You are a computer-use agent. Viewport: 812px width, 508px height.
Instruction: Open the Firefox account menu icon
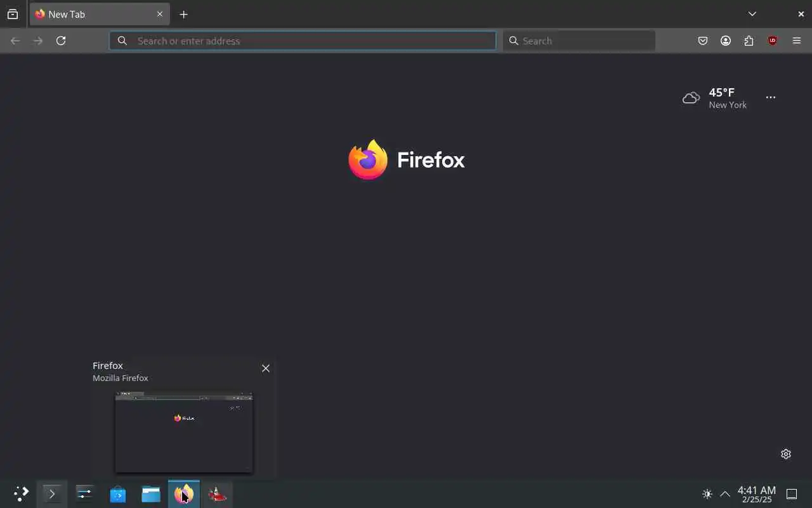pos(726,41)
